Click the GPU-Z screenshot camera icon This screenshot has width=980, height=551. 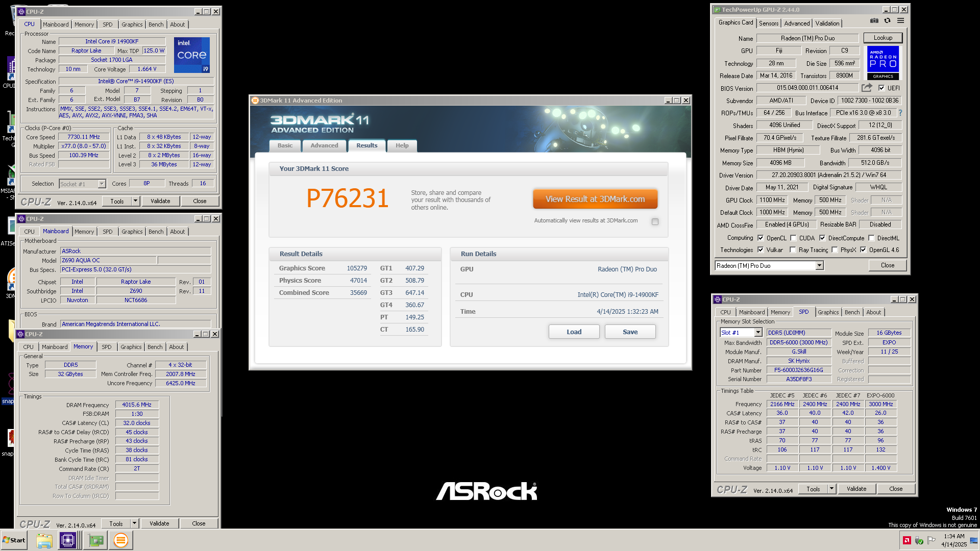tap(874, 21)
